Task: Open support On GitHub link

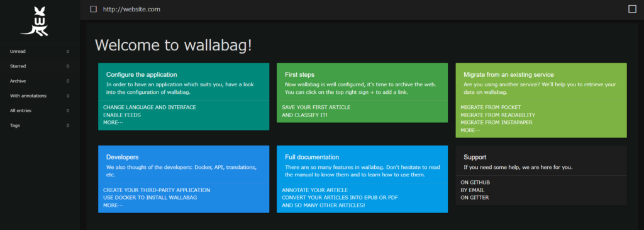Action: (475, 182)
